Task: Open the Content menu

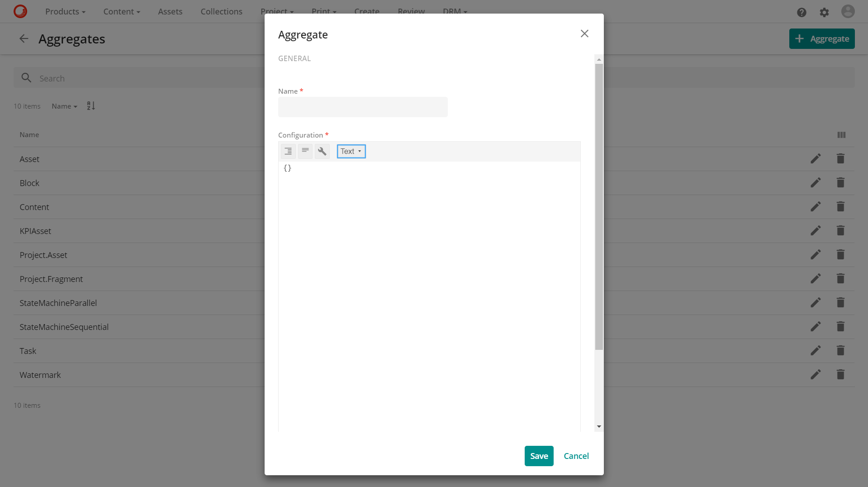Action: pyautogui.click(x=122, y=11)
